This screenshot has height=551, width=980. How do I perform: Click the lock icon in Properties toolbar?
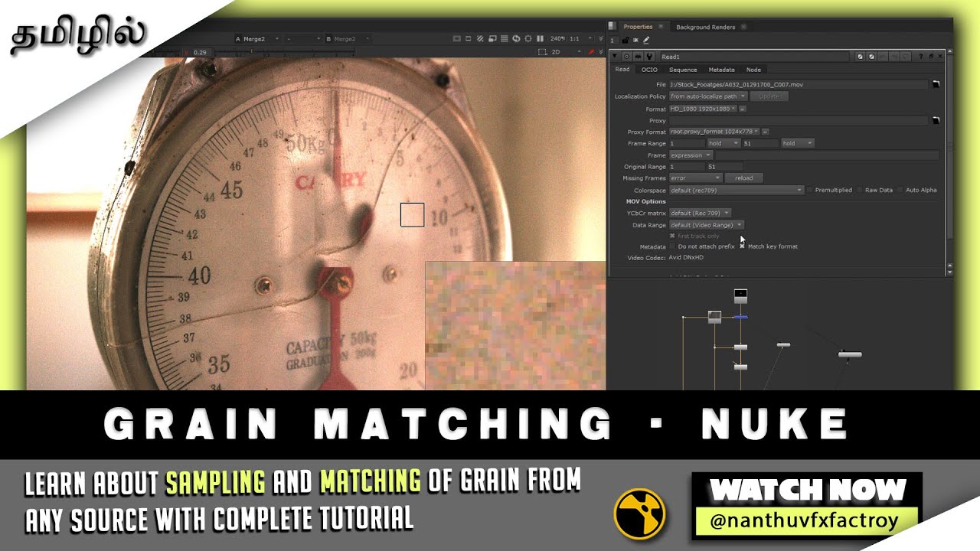625,41
